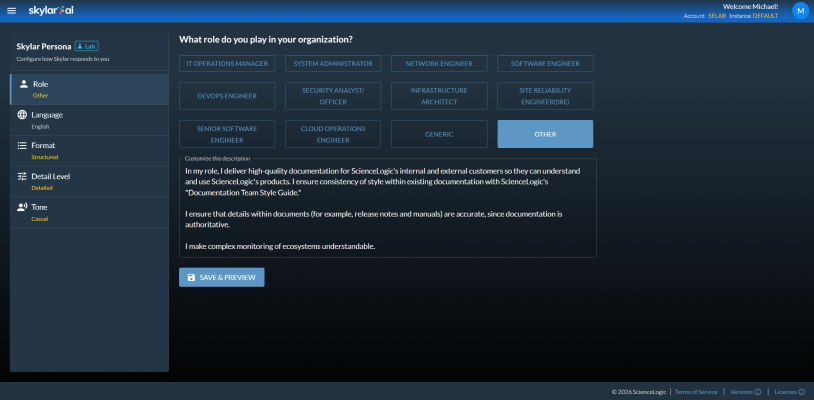Image resolution: width=814 pixels, height=400 pixels.
Task: Click the Language globe icon
Action: (22, 115)
